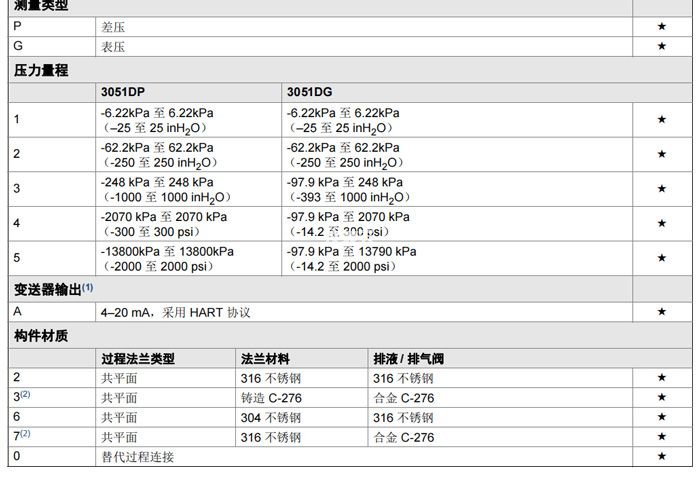The image size is (700, 478).
Task: Select the cell -97.9 kPa 至 13790 kPa
Action: click(457, 258)
